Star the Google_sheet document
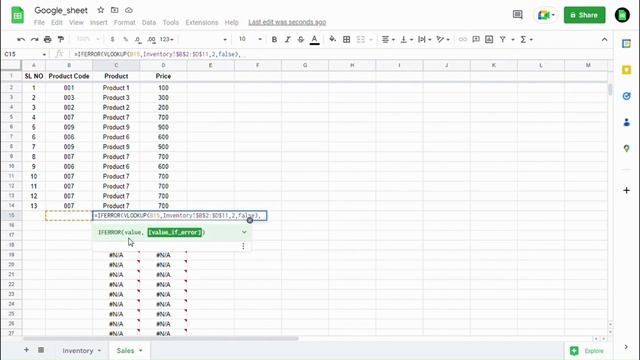This screenshot has width=640, height=360. point(100,10)
